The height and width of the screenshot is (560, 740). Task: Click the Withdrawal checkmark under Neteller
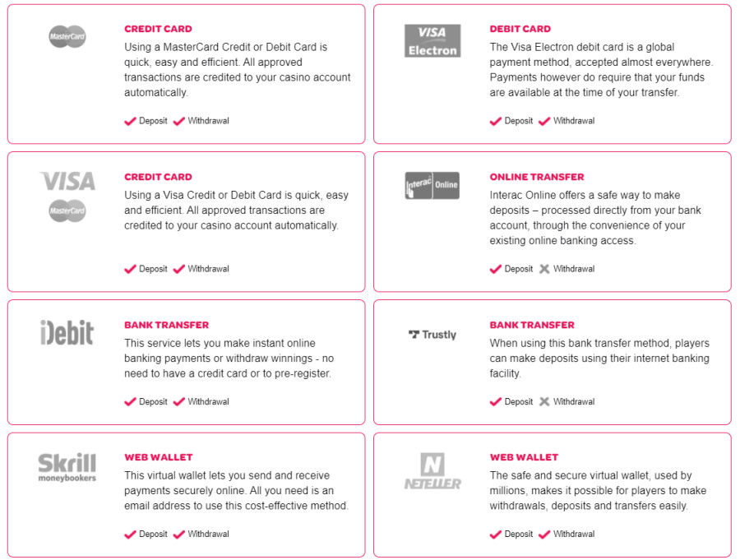click(x=544, y=535)
